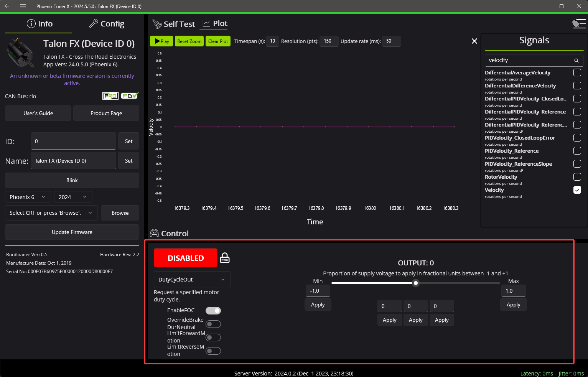Uncheck the Velocity signal
588x377 pixels.
click(577, 190)
